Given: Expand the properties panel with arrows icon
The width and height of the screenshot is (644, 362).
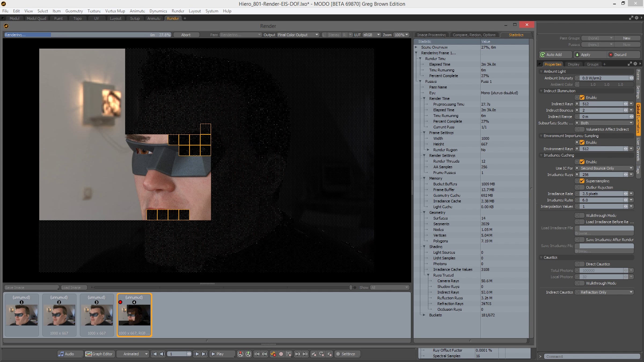Looking at the screenshot, I should (x=630, y=64).
